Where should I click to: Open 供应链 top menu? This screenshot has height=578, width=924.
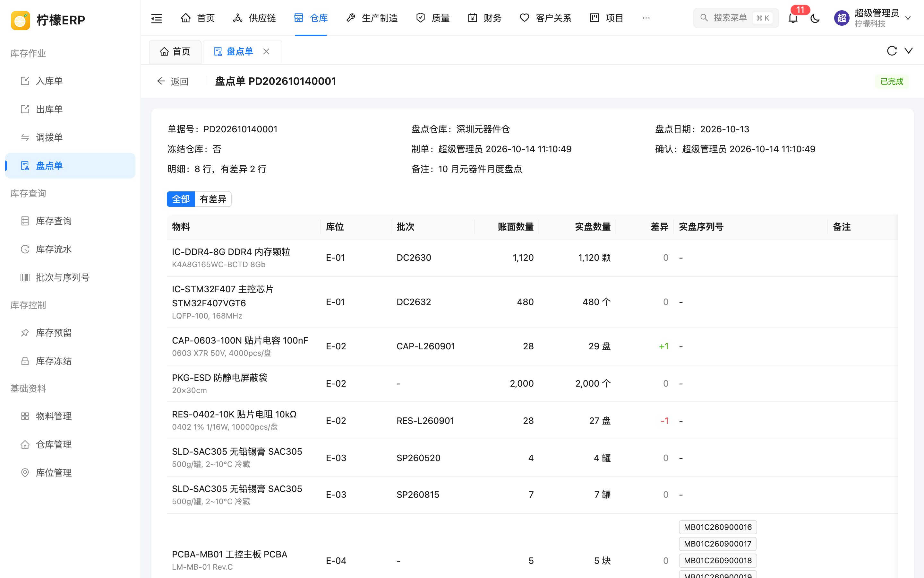[x=254, y=18]
